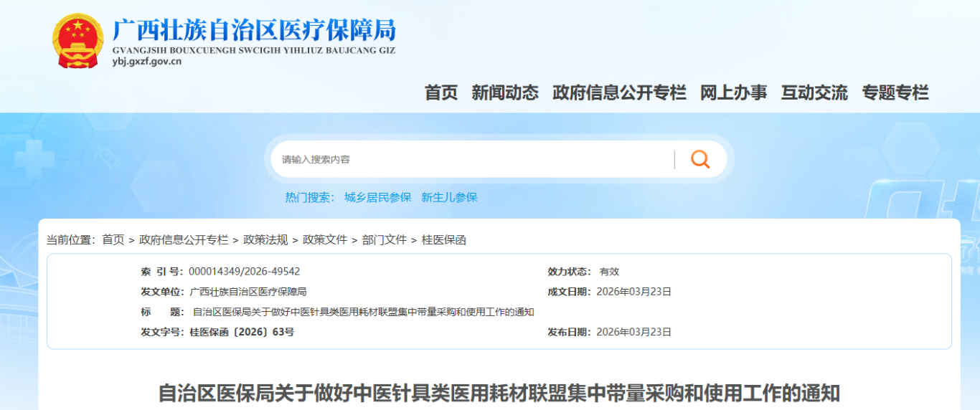Click the ybj.gxzf.gov.cn site address text

click(x=147, y=62)
